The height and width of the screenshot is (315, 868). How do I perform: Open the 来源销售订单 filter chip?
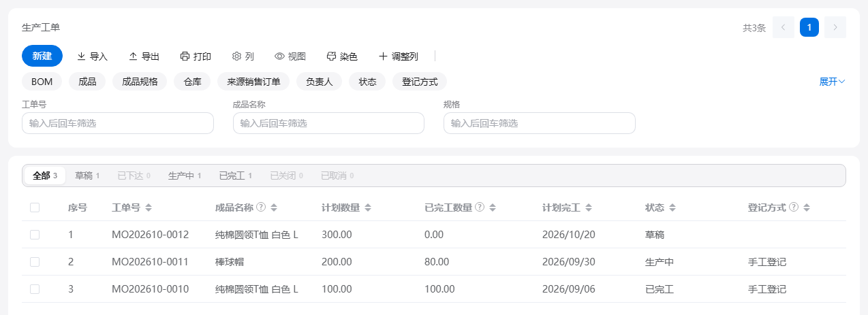coord(253,82)
